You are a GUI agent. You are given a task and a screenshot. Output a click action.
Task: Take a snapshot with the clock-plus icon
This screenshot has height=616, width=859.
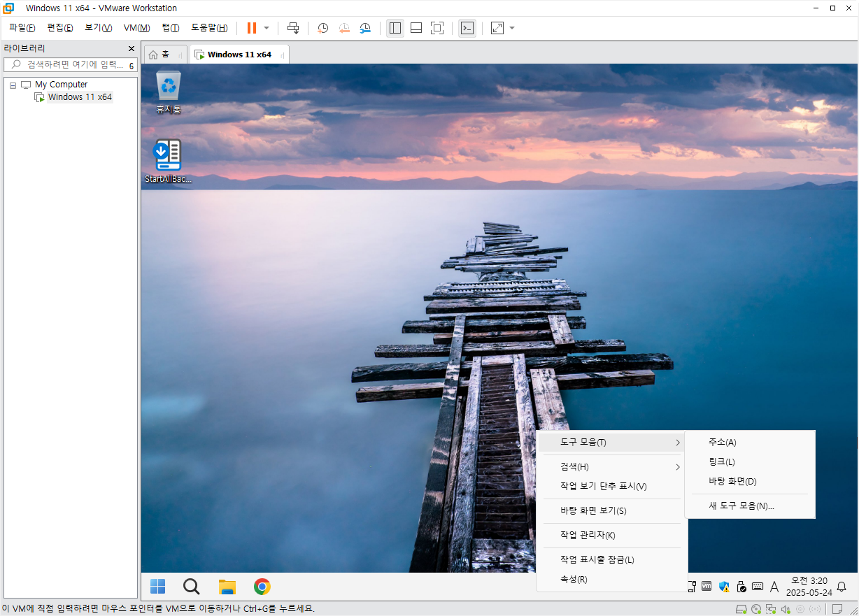pyautogui.click(x=322, y=28)
